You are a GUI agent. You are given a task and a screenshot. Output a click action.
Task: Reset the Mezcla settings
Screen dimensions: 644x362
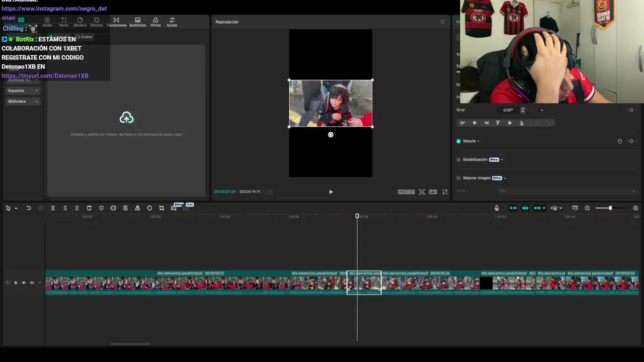(620, 141)
